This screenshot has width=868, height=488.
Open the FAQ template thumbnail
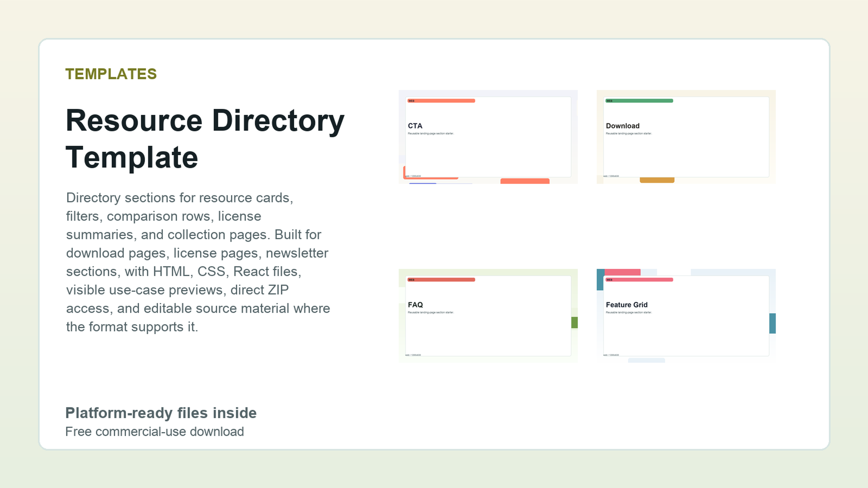tap(488, 316)
